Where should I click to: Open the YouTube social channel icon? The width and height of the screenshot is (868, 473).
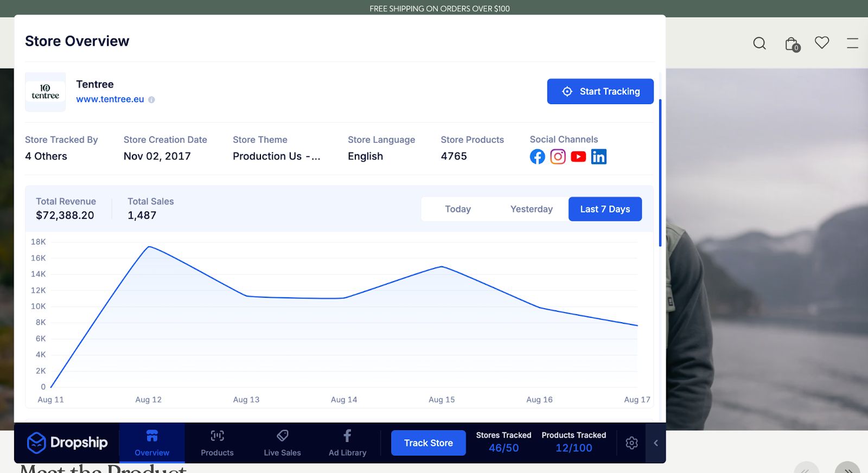click(x=578, y=157)
